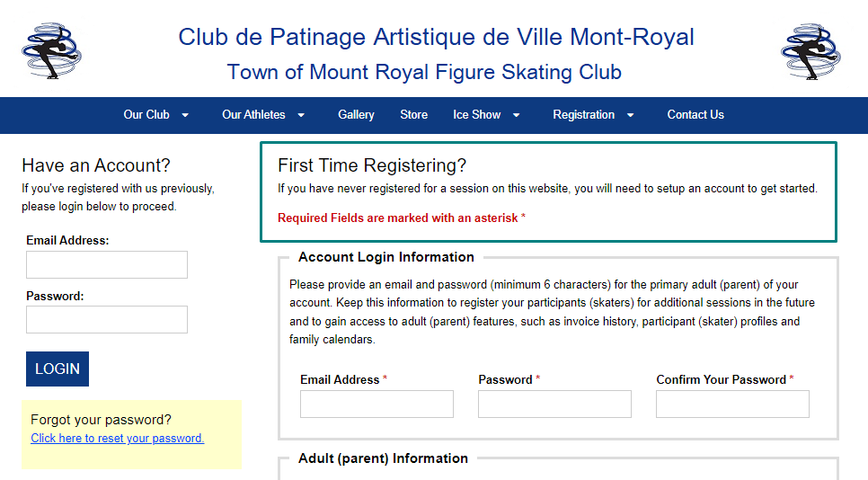Open the Ice Show menu
Screen dimensions: 868x480
point(476,114)
